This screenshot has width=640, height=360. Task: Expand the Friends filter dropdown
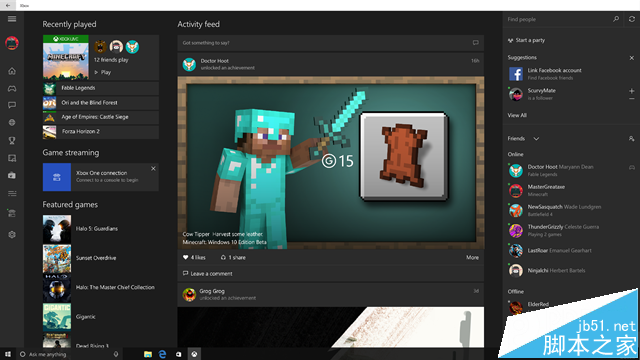click(536, 139)
